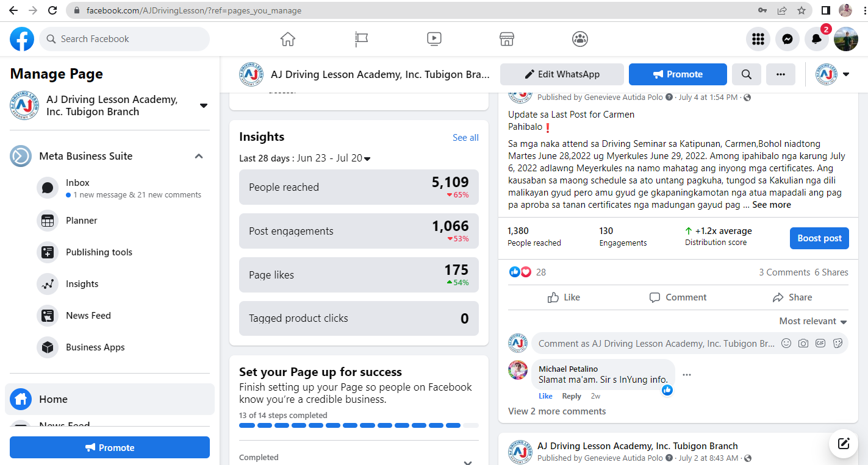Open the floating new message compose icon
Screen dimensions: 868x465
coord(844,444)
